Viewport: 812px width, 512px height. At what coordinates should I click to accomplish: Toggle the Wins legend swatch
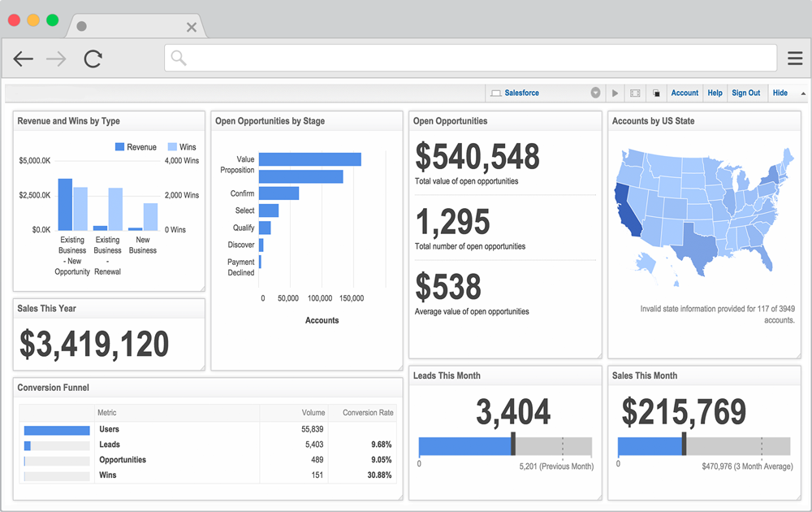tap(172, 147)
